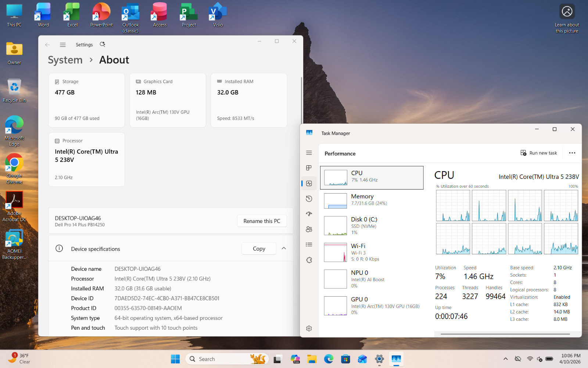The image size is (588, 368).
Task: Open clock and date 10:06 PM
Action: pyautogui.click(x=570, y=359)
